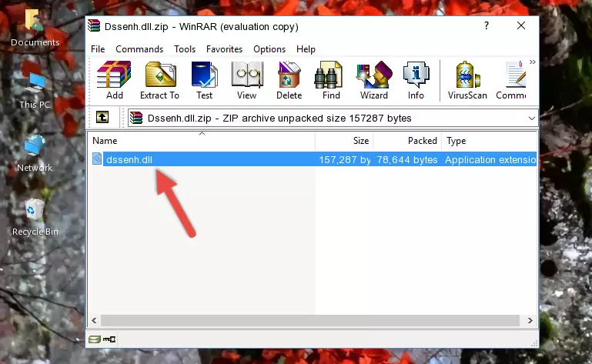Screen dimensions: 592x364
Task: Click the horizontal scrollbar left arrow
Action: 95,321
